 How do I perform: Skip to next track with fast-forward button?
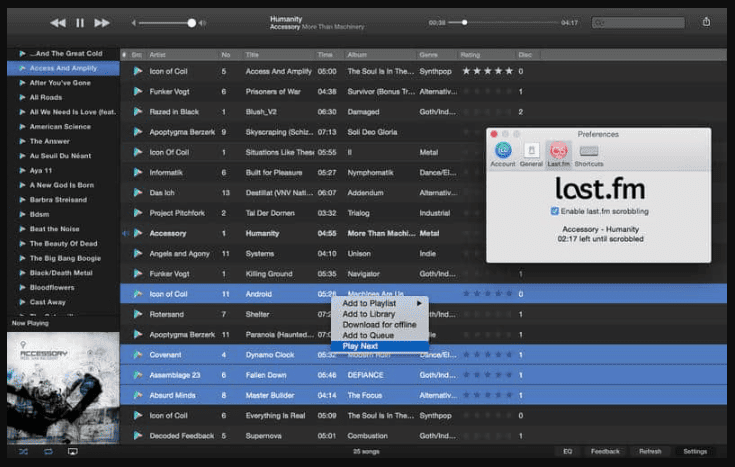click(x=102, y=23)
